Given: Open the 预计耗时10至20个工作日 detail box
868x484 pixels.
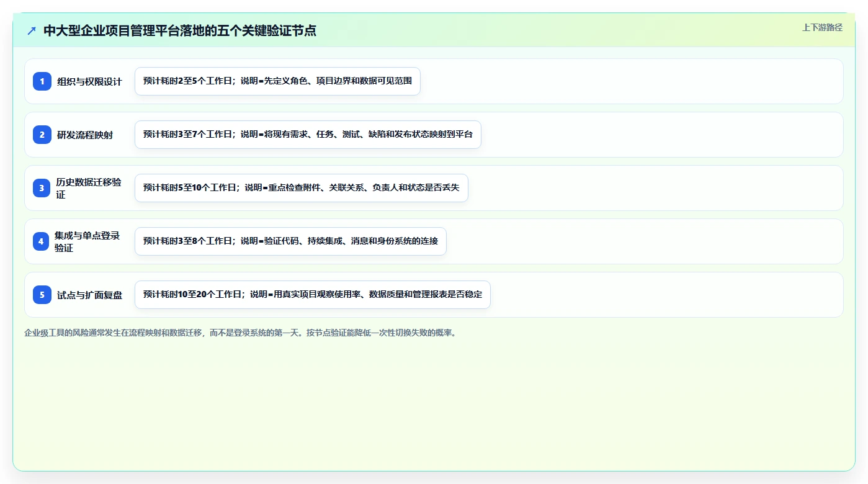Looking at the screenshot, I should tap(313, 295).
